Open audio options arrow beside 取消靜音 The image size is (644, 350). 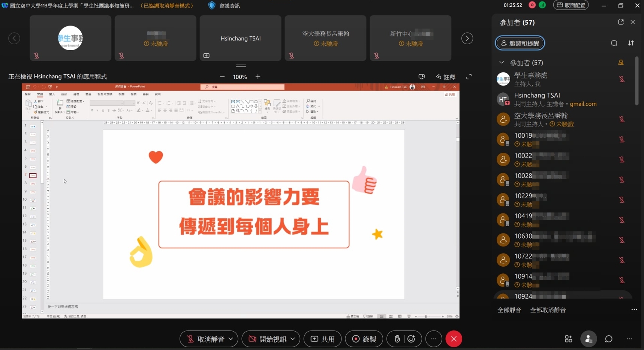[x=231, y=339]
